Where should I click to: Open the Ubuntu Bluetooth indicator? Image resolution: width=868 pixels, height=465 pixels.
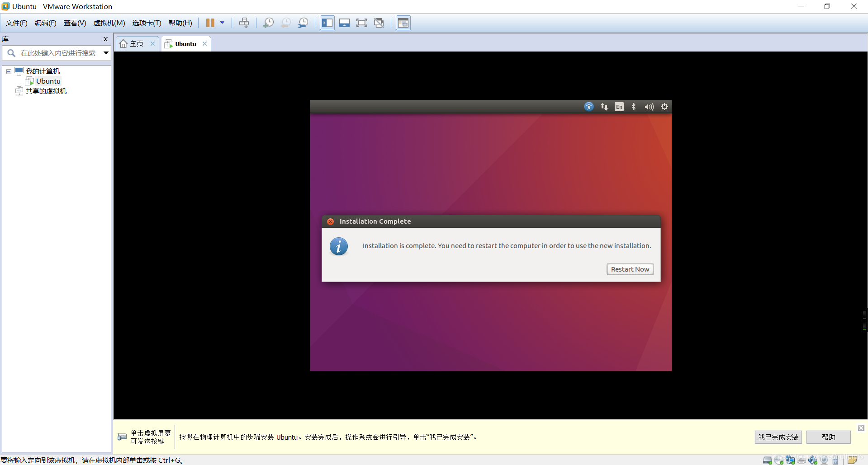pos(634,107)
